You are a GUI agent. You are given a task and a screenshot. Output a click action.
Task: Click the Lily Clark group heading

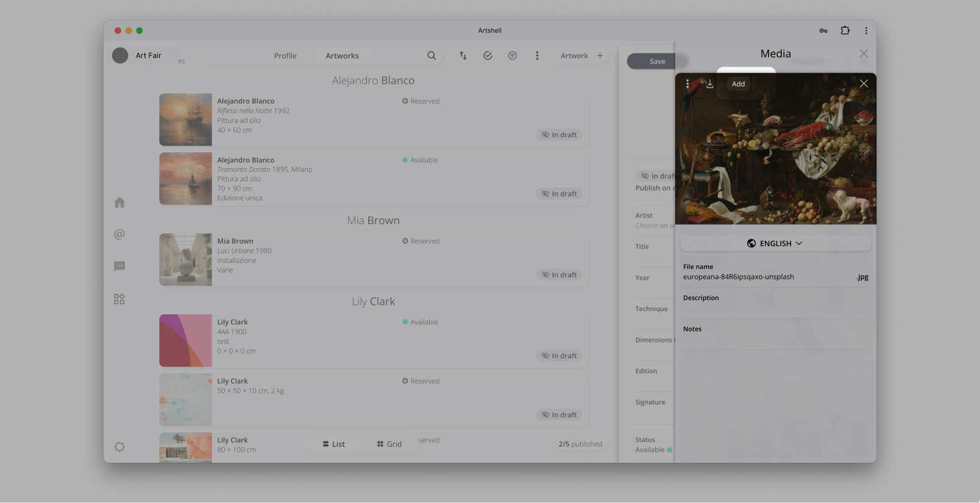pos(373,301)
